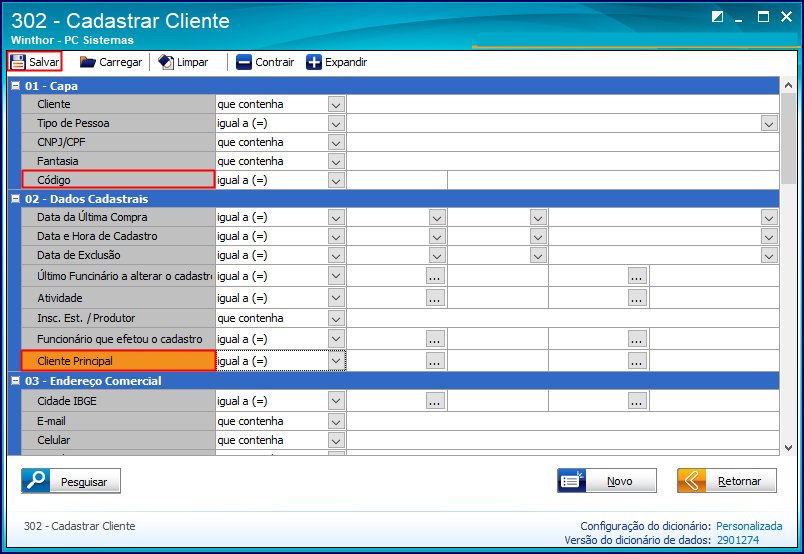Click the Código value input field
The image size is (804, 554).
(x=397, y=181)
